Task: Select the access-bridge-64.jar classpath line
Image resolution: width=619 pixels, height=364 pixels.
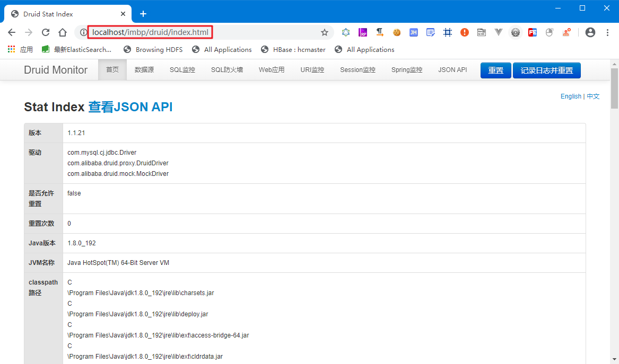Action: (158, 335)
